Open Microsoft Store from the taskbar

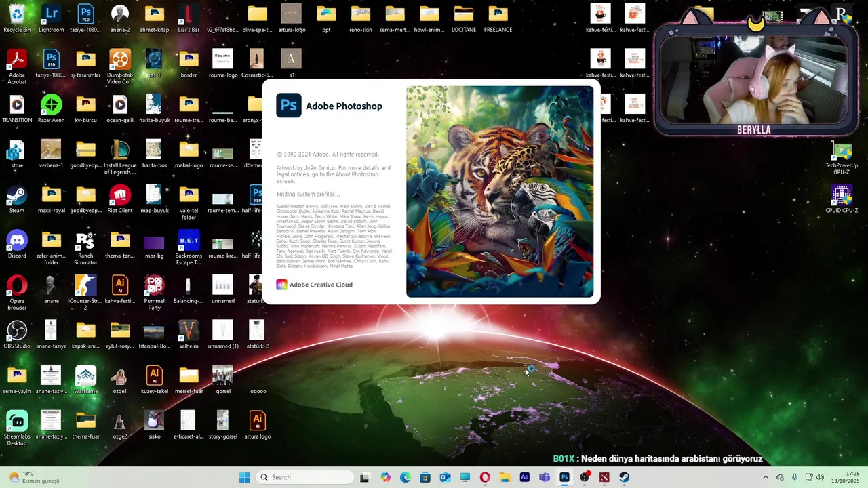pyautogui.click(x=425, y=477)
